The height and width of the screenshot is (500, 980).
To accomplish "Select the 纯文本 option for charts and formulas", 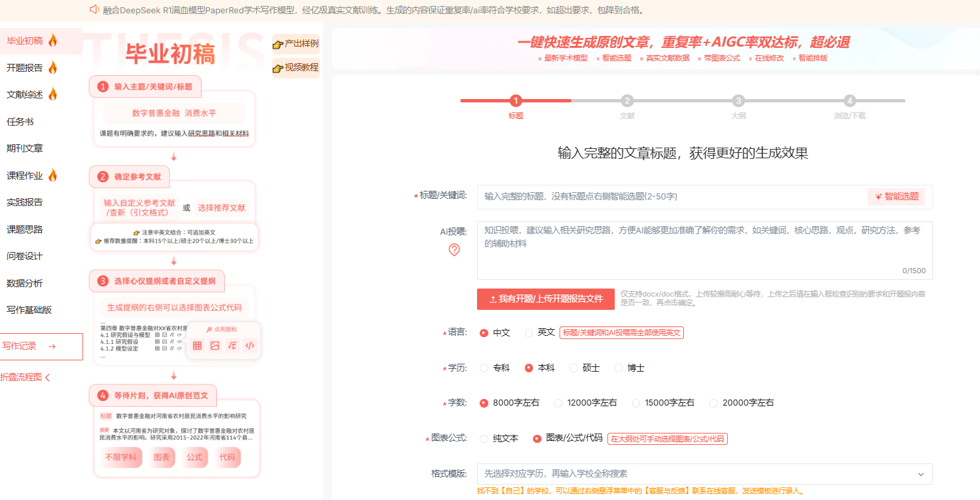I will click(x=484, y=439).
